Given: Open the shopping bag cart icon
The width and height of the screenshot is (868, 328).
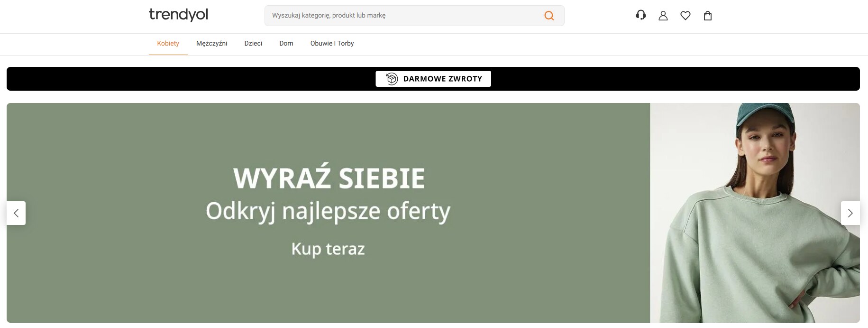Looking at the screenshot, I should (707, 16).
